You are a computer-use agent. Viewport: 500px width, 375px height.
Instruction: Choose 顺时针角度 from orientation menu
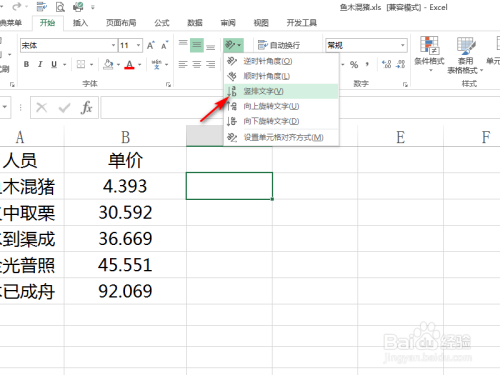(281, 76)
